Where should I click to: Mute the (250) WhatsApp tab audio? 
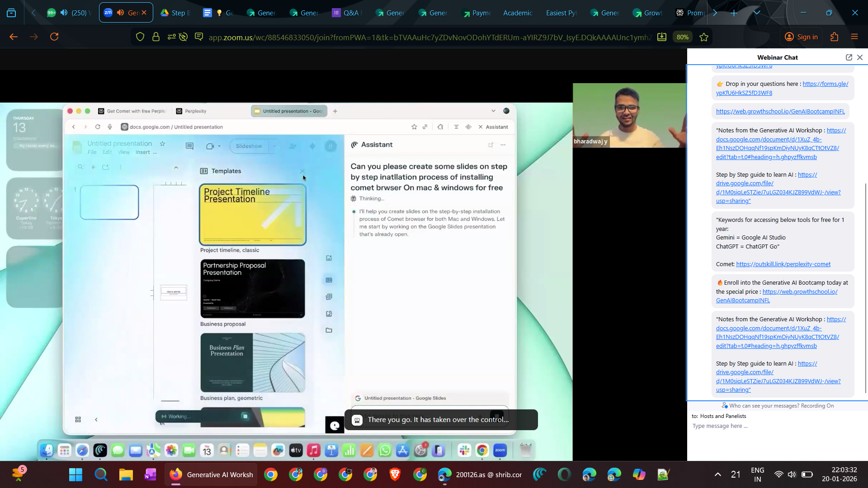(64, 13)
